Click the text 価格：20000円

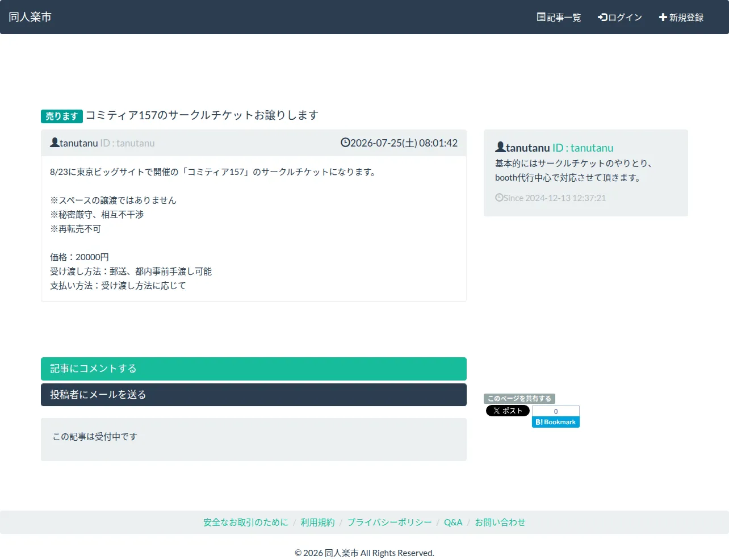coord(79,257)
